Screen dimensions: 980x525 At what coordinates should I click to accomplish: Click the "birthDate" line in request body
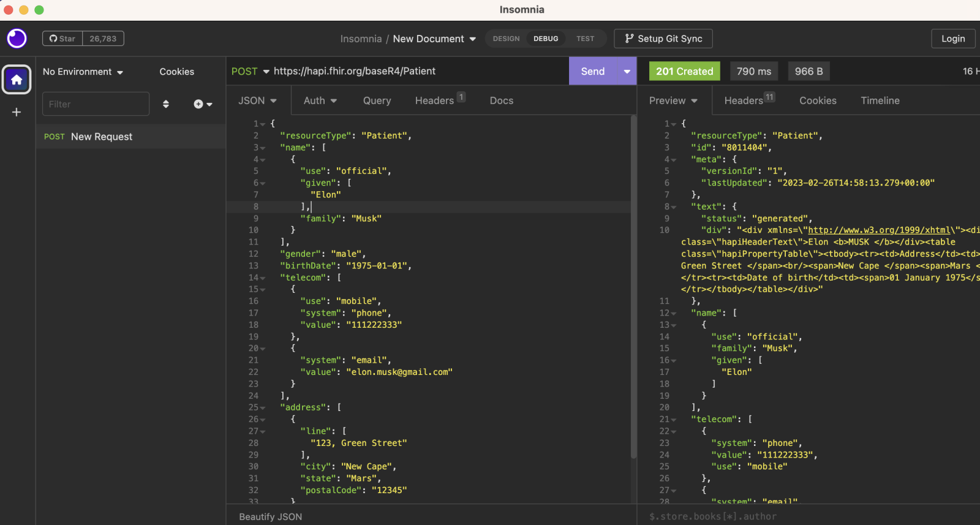point(346,266)
